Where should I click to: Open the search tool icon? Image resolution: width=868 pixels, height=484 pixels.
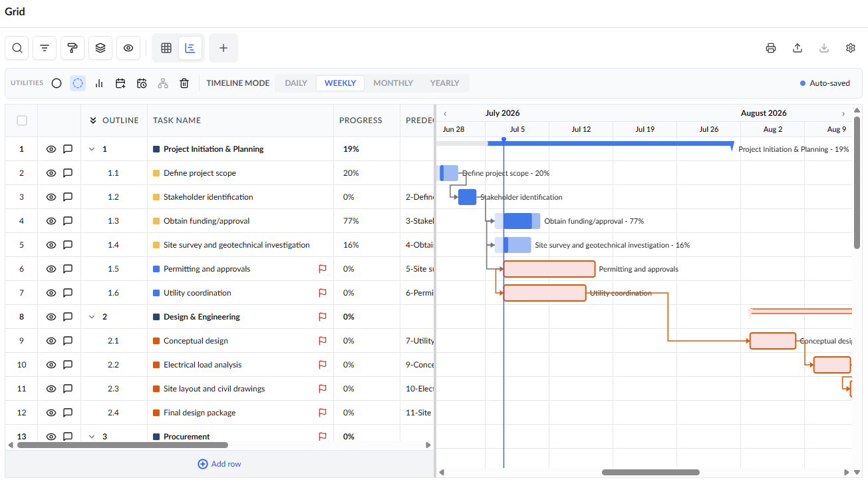[x=17, y=48]
